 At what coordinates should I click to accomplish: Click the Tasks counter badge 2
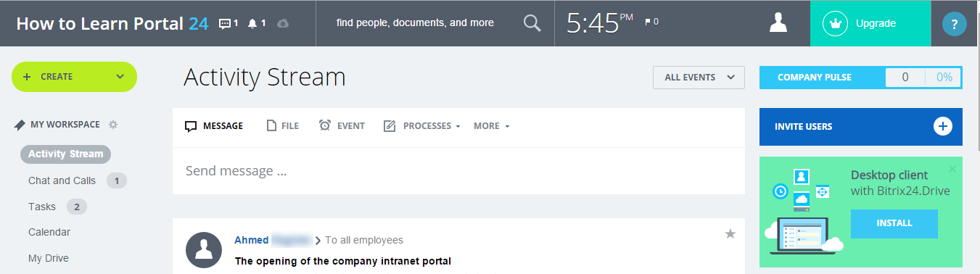click(x=77, y=207)
